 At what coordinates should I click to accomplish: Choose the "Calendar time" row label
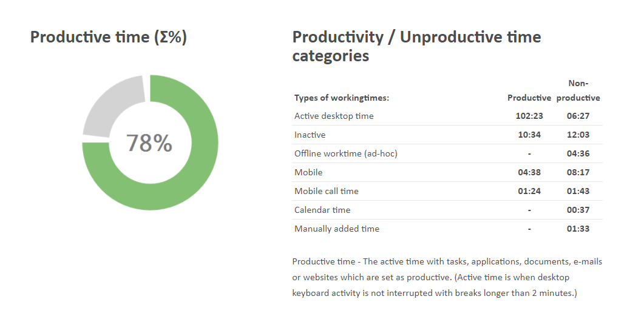pos(322,210)
